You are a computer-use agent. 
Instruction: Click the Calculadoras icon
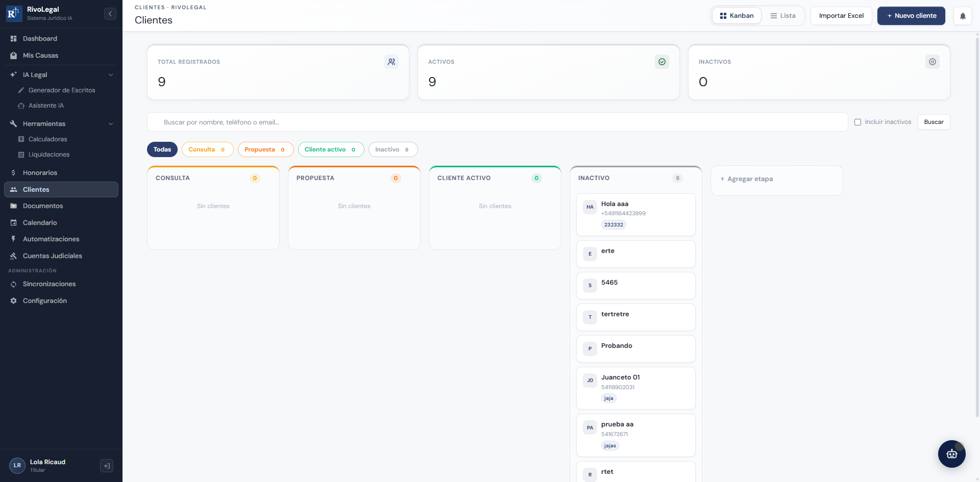[21, 139]
